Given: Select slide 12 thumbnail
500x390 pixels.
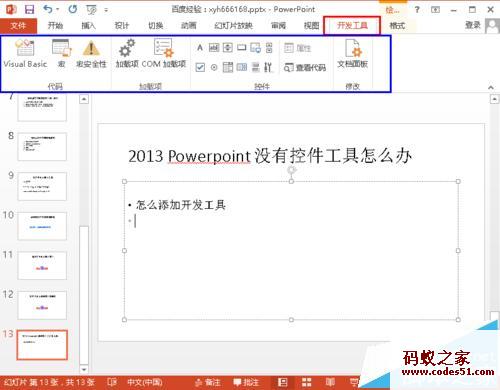Looking at the screenshot, I should coord(42,305).
